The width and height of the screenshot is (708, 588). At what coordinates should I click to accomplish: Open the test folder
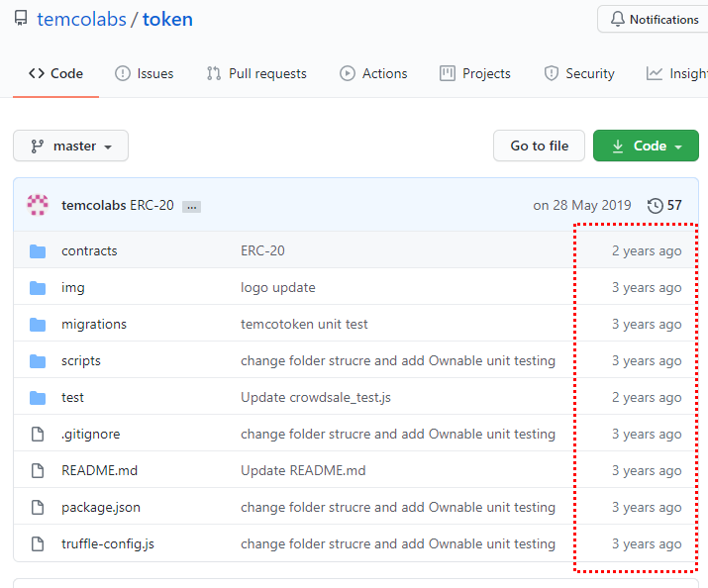72,397
